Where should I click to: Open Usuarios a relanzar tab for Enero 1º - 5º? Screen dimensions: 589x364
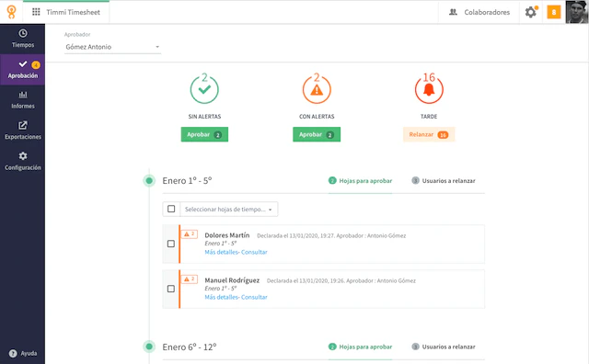click(x=444, y=181)
